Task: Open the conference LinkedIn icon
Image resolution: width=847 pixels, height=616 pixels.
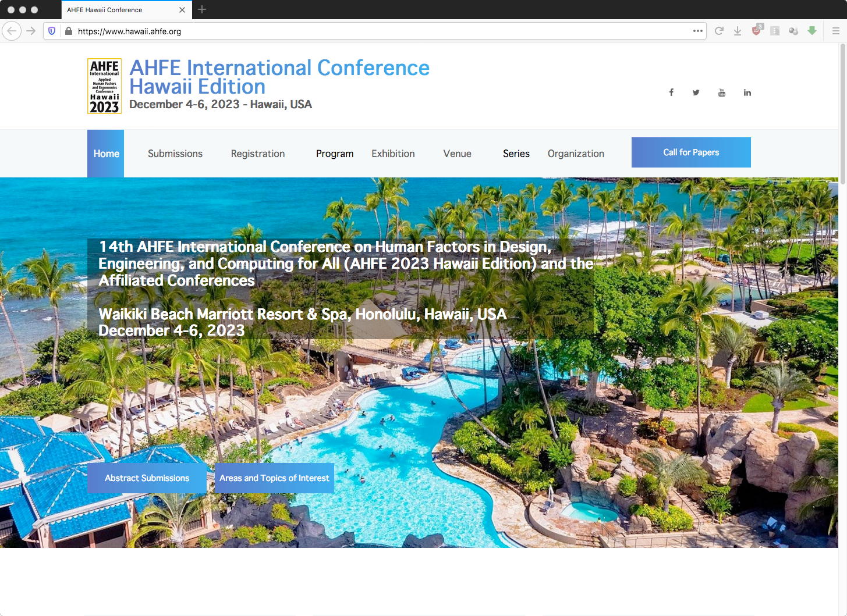Action: coord(747,92)
